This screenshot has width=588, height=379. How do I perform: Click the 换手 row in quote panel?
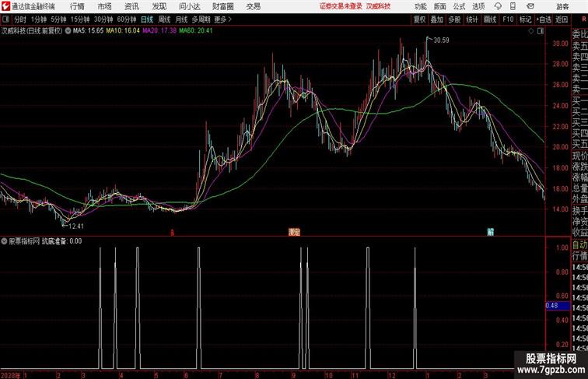(x=579, y=211)
